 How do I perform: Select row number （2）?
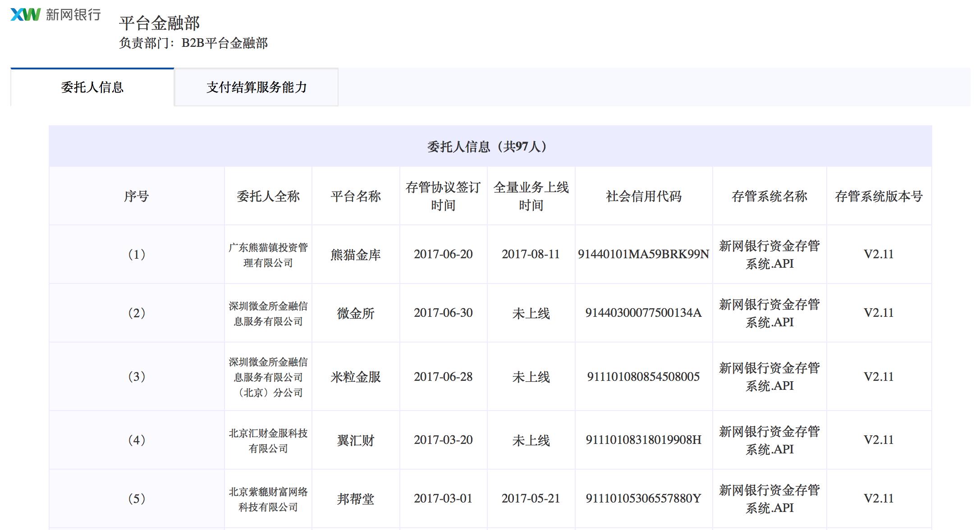(x=137, y=313)
